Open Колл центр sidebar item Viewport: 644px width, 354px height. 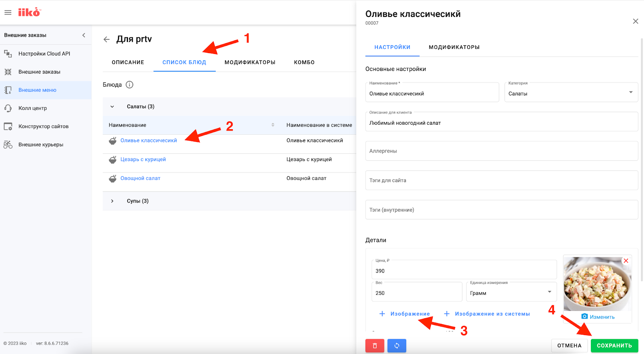46,108
